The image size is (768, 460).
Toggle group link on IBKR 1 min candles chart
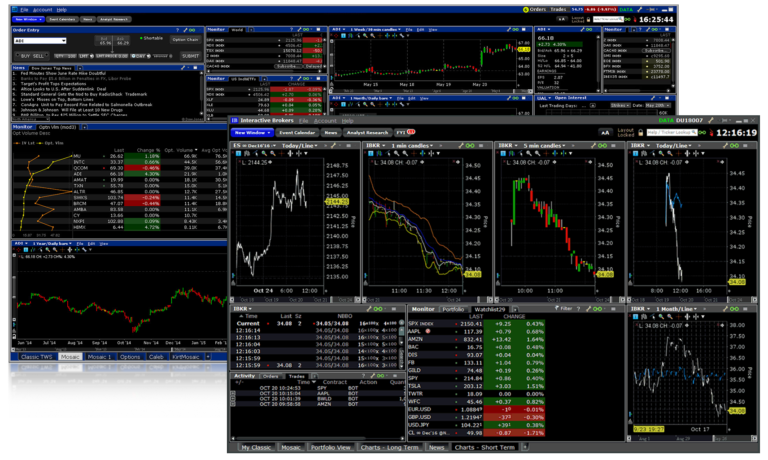click(x=470, y=145)
